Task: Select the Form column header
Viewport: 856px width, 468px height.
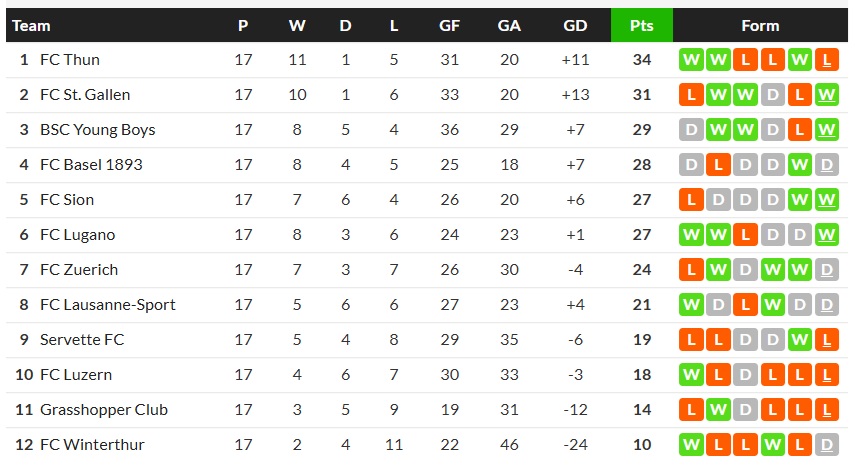Action: [760, 26]
